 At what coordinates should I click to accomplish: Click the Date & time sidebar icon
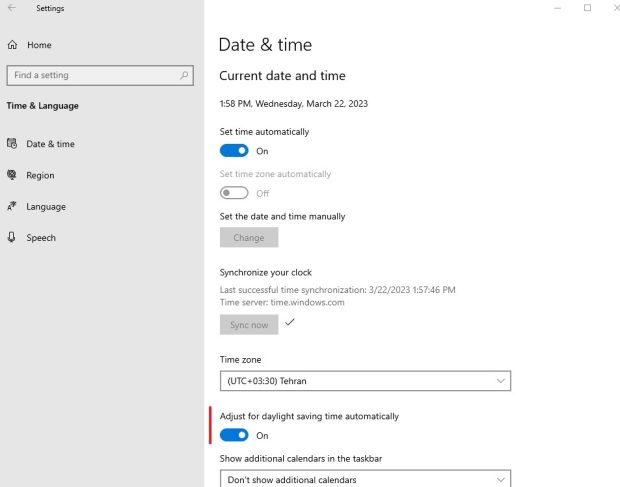pos(12,144)
